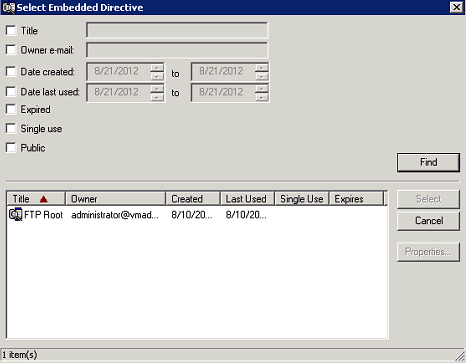Click the FTP Root directive icon
This screenshot has height=363, width=467.
tap(15, 214)
